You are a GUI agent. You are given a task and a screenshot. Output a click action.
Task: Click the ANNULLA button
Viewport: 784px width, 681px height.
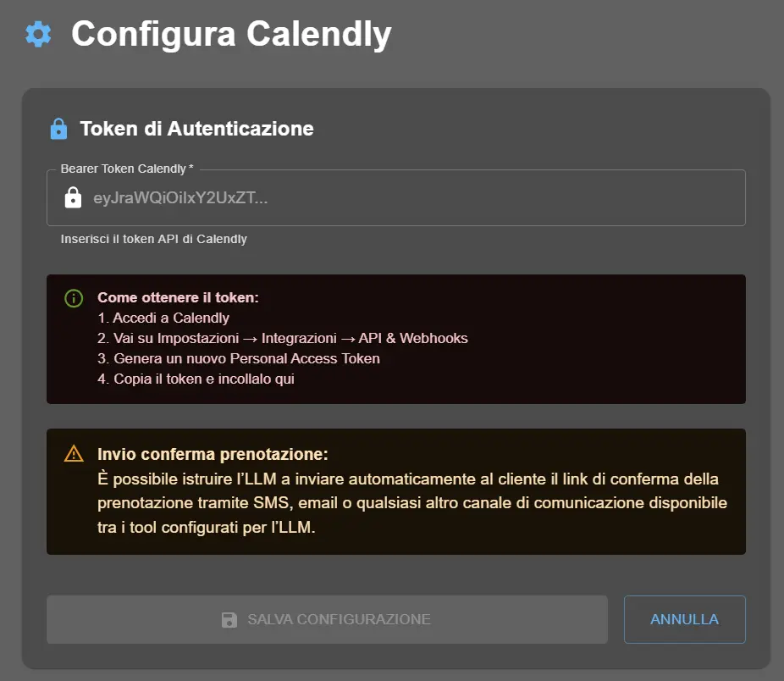coord(684,619)
